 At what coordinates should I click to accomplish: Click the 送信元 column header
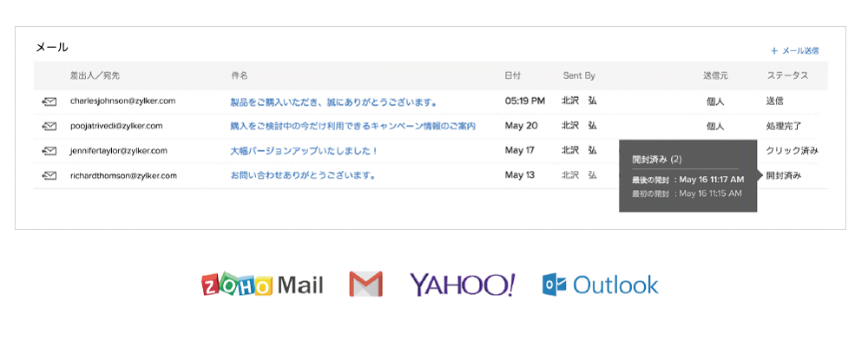pyautogui.click(x=716, y=75)
